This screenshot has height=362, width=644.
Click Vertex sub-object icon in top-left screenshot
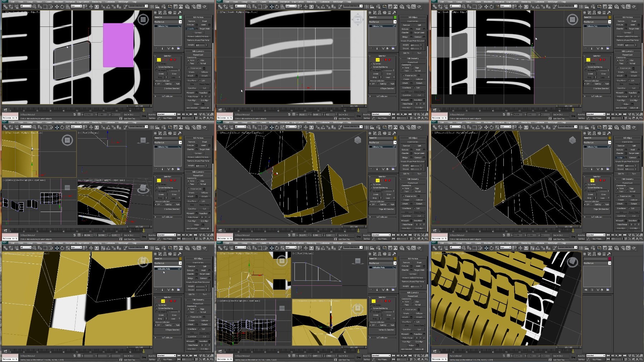point(159,60)
